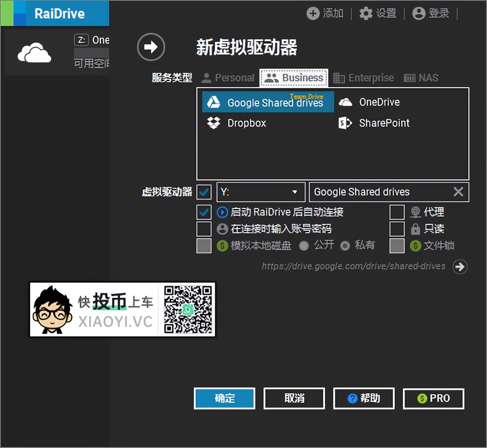The image size is (487, 448).
Task: Select the 私有 private radio button
Action: click(345, 246)
